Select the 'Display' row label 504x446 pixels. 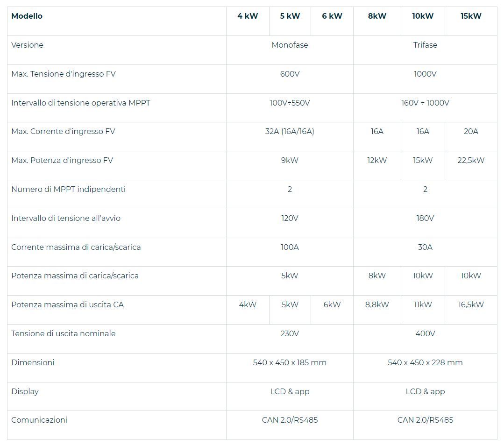[x=25, y=392]
